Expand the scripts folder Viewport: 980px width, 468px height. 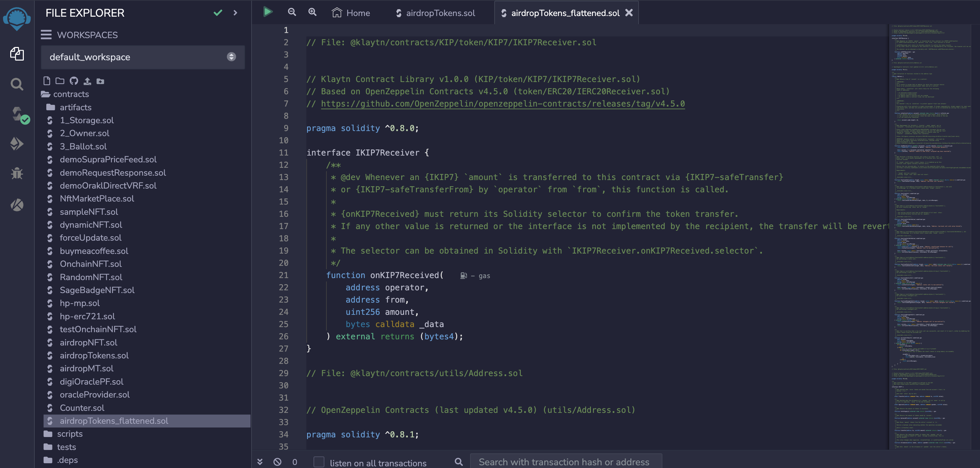[x=70, y=434]
